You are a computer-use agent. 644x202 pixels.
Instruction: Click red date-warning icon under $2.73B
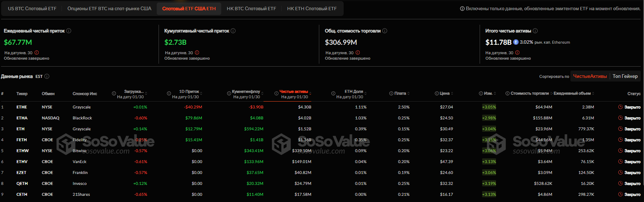point(197,52)
